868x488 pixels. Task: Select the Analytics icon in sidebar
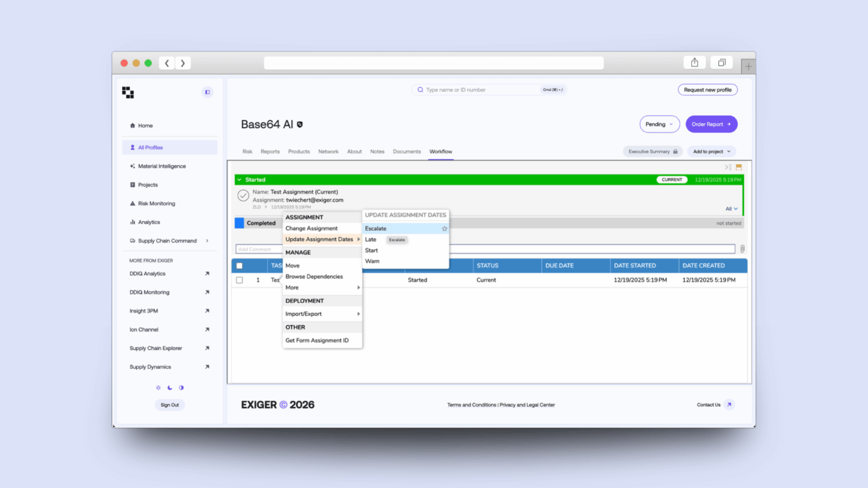pyautogui.click(x=133, y=222)
